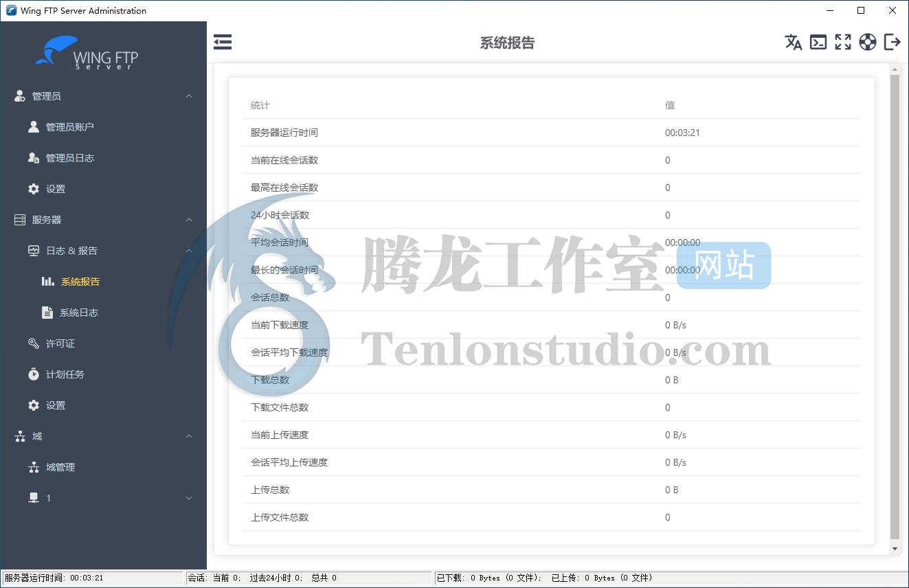Open 管理员日志 in the sidebar
The image size is (909, 588).
point(69,158)
